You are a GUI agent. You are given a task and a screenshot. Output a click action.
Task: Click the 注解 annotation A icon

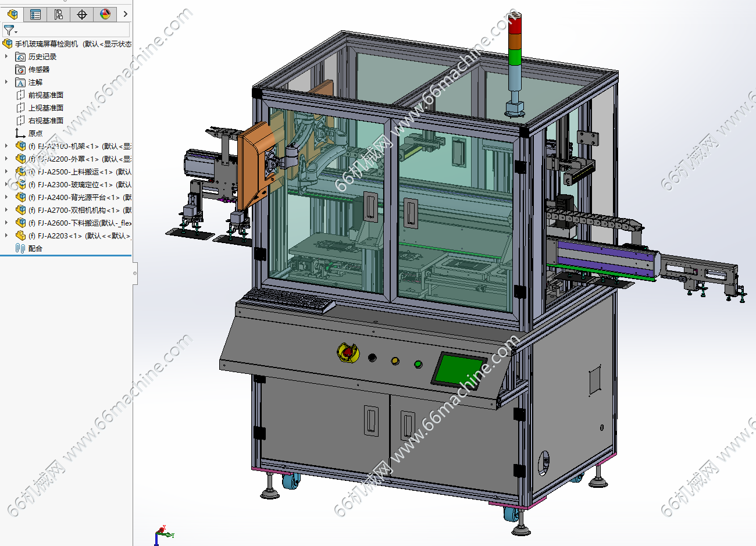[20, 82]
